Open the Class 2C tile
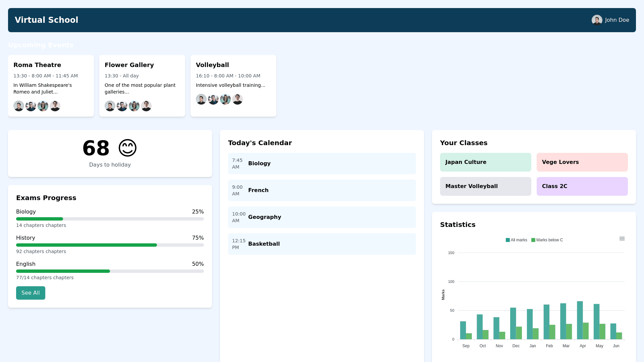 click(x=582, y=186)
